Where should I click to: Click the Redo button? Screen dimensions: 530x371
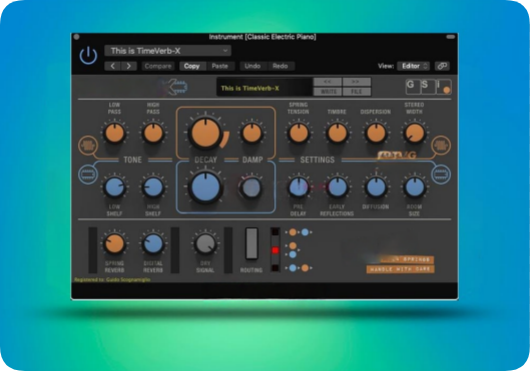[x=280, y=66]
